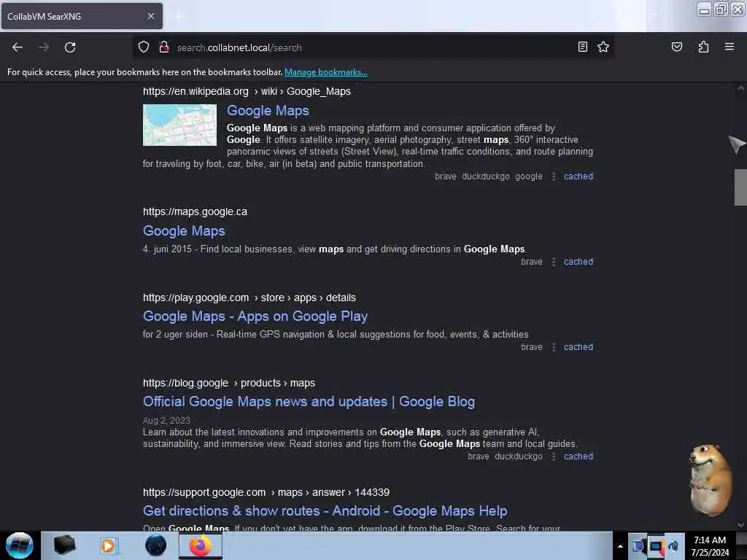
Task: Launch the media player taskbar icon
Action: 108,545
